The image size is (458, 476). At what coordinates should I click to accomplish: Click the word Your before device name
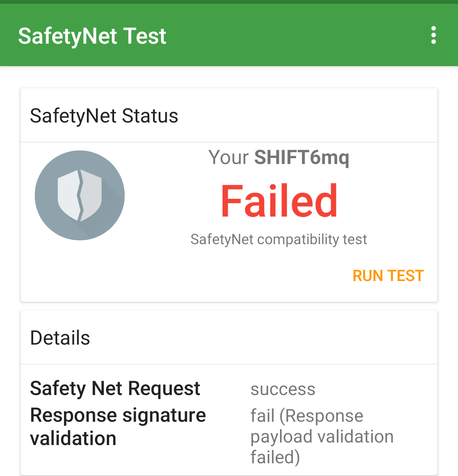(x=228, y=158)
